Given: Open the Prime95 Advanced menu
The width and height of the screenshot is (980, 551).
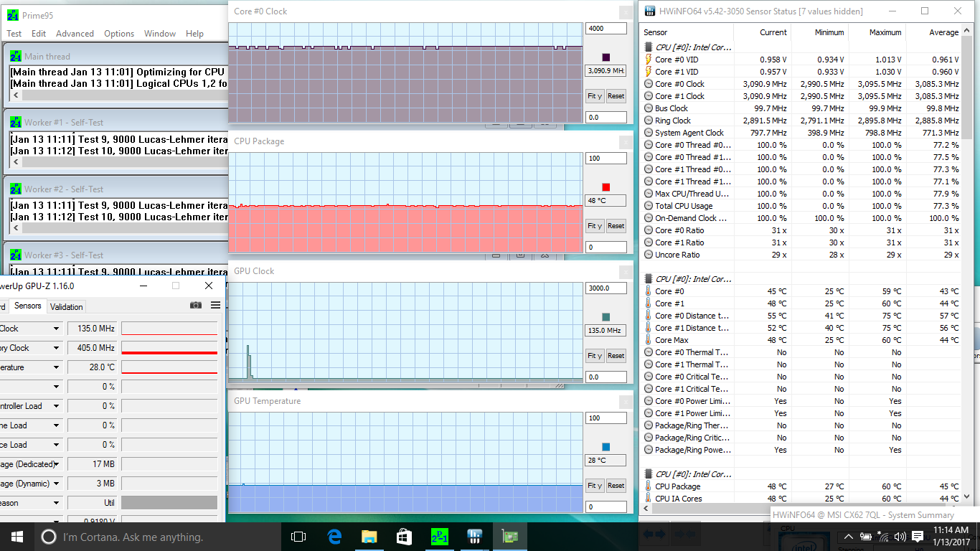Looking at the screenshot, I should coord(75,34).
